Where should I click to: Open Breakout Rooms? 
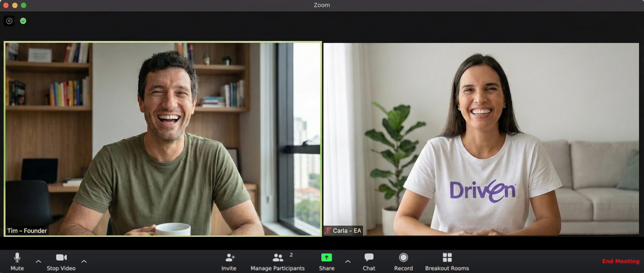(447, 261)
